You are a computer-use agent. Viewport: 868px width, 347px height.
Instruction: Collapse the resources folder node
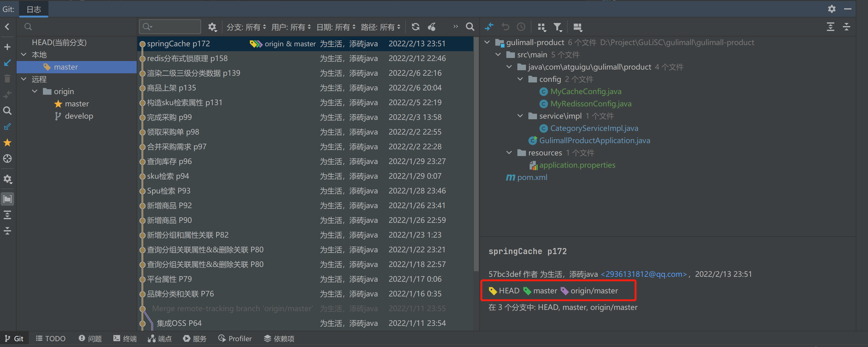(x=509, y=153)
